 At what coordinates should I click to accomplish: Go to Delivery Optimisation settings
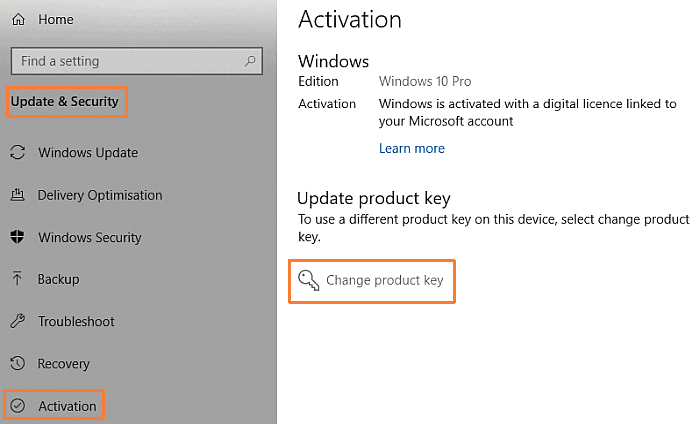tap(100, 195)
